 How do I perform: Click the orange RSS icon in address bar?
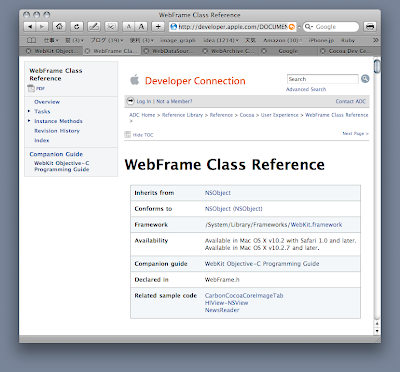292,27
